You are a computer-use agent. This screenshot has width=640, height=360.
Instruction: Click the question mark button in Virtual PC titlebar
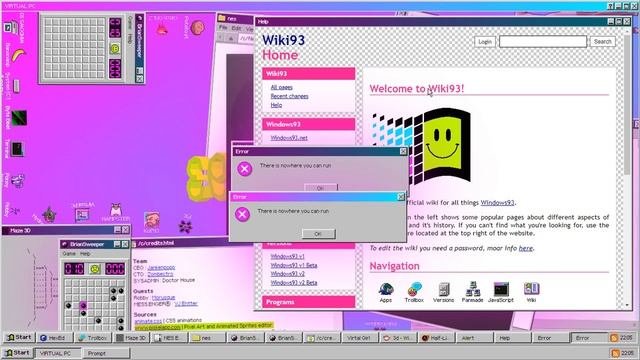click(611, 6)
